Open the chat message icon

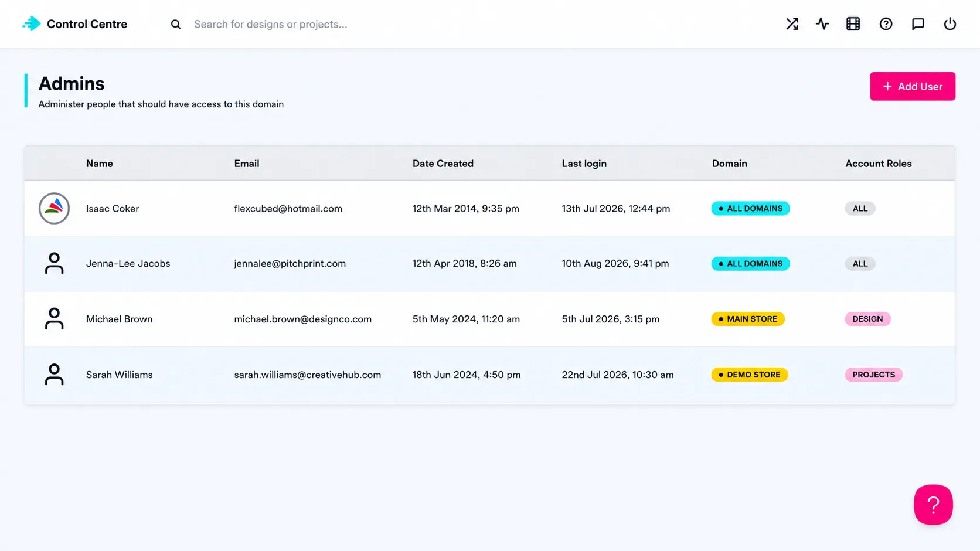click(918, 24)
